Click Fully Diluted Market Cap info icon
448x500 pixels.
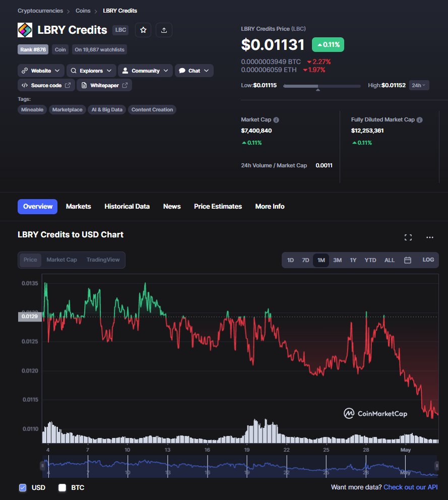(x=420, y=120)
